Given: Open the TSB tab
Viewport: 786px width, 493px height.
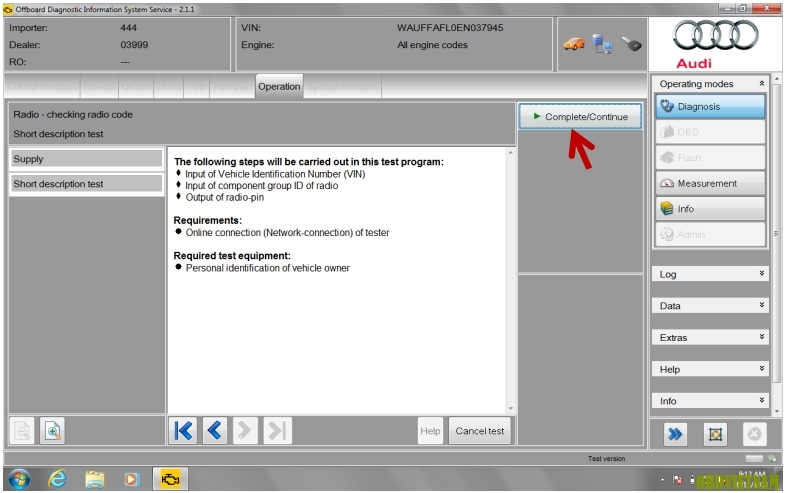Looking at the screenshot, I should coord(196,86).
